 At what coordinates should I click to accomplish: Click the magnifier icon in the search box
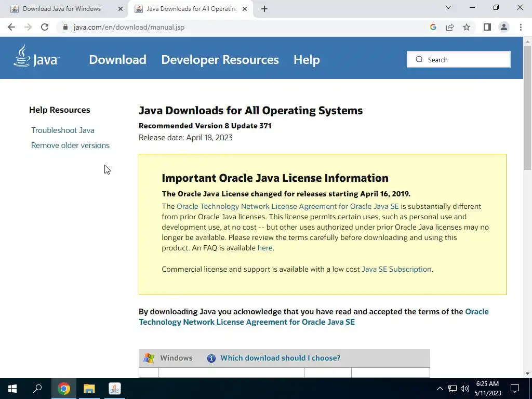419,59
